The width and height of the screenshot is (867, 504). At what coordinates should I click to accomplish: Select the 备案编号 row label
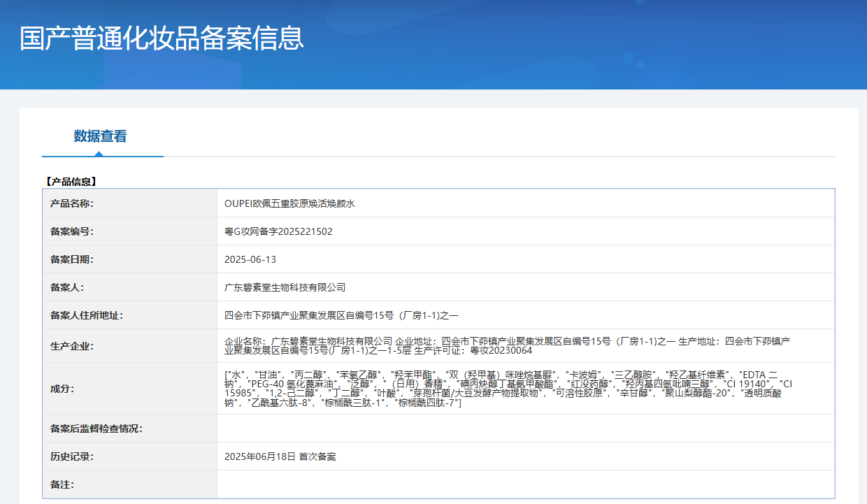[72, 231]
